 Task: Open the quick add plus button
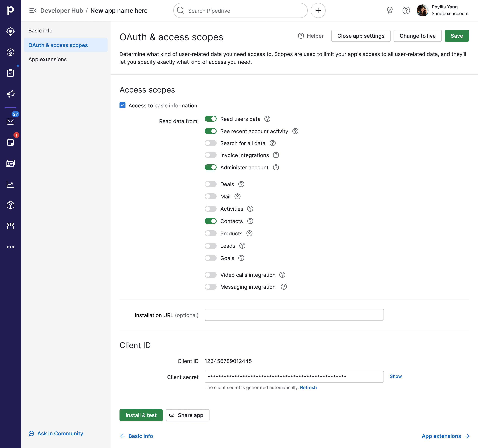coord(318,11)
